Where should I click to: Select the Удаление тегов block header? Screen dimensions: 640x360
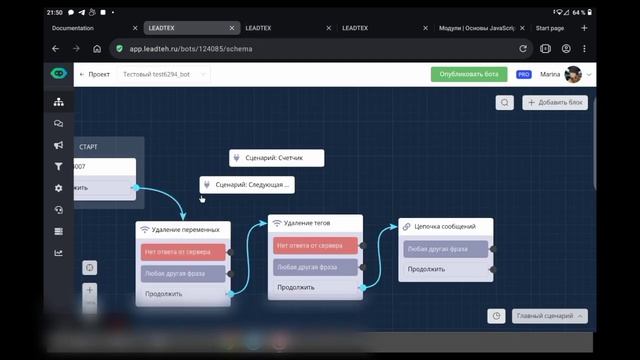coord(315,223)
